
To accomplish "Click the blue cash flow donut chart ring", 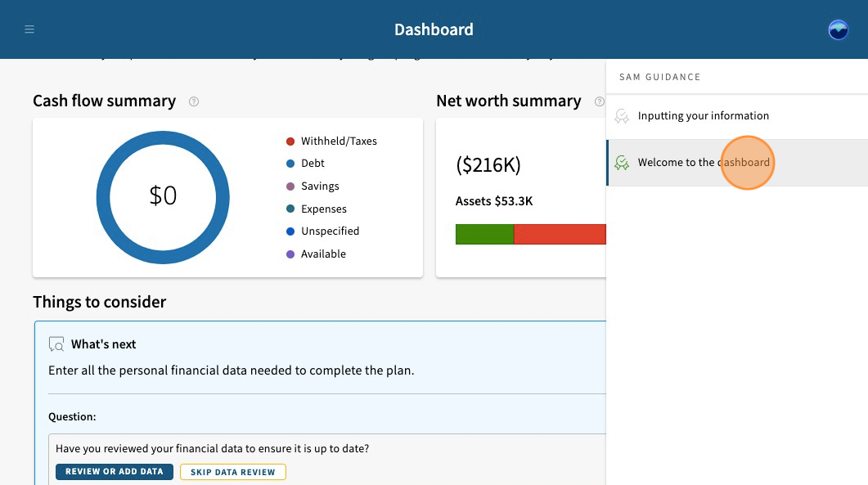I will (103, 197).
